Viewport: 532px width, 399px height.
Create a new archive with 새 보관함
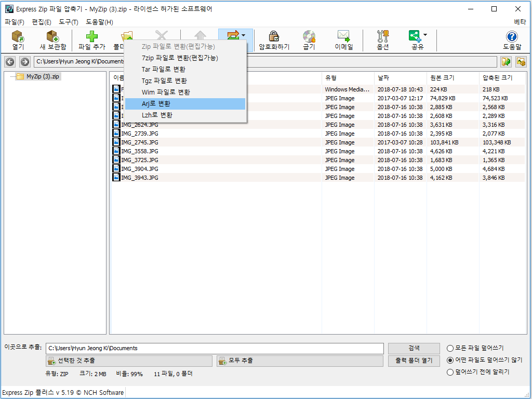[x=53, y=36]
